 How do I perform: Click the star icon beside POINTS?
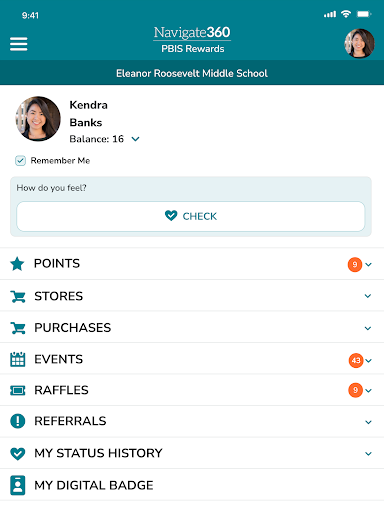[17, 264]
